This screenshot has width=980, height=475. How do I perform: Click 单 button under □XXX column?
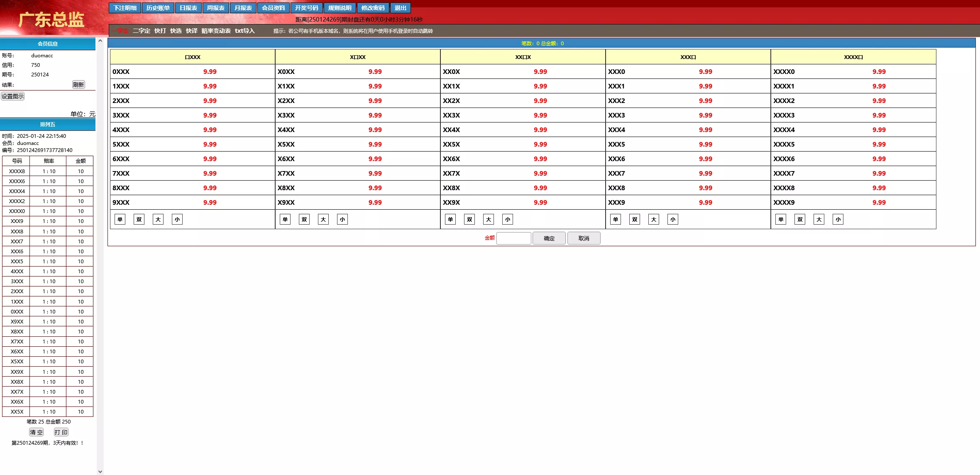click(120, 219)
